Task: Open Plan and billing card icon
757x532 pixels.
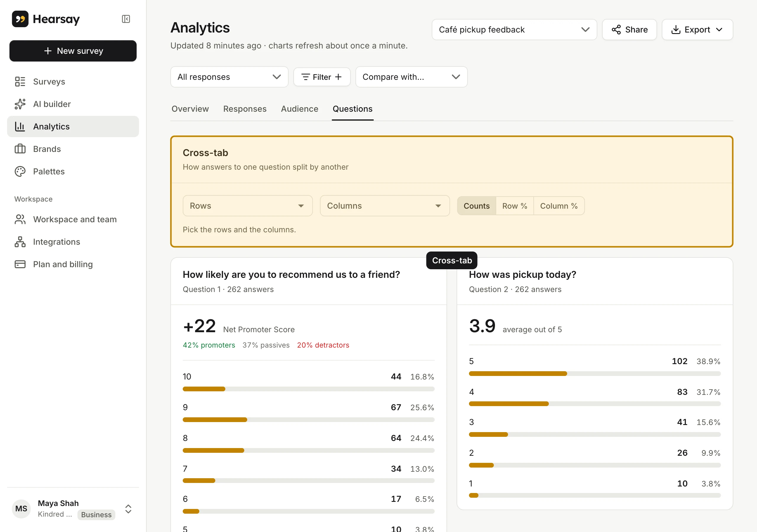Action: pyautogui.click(x=20, y=264)
